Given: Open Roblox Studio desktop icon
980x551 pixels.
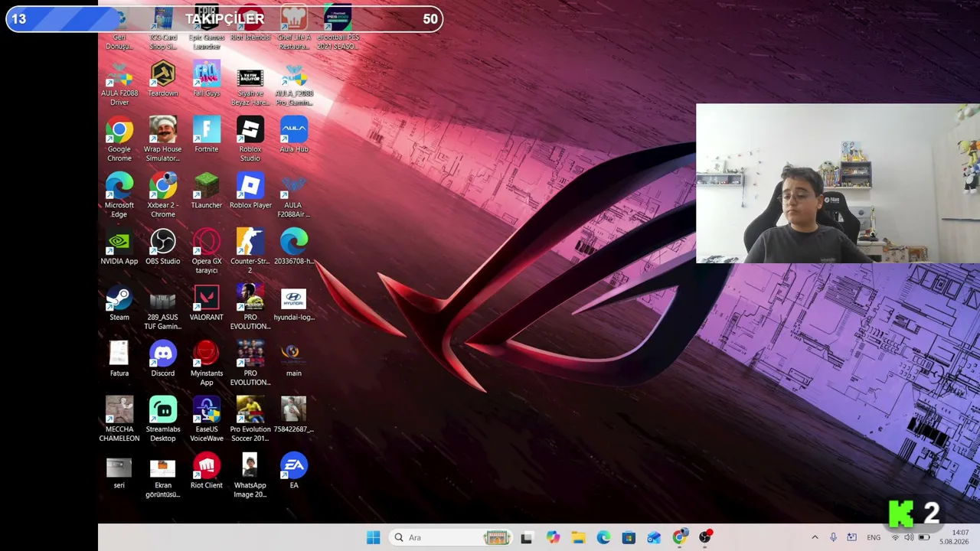Looking at the screenshot, I should (x=250, y=140).
